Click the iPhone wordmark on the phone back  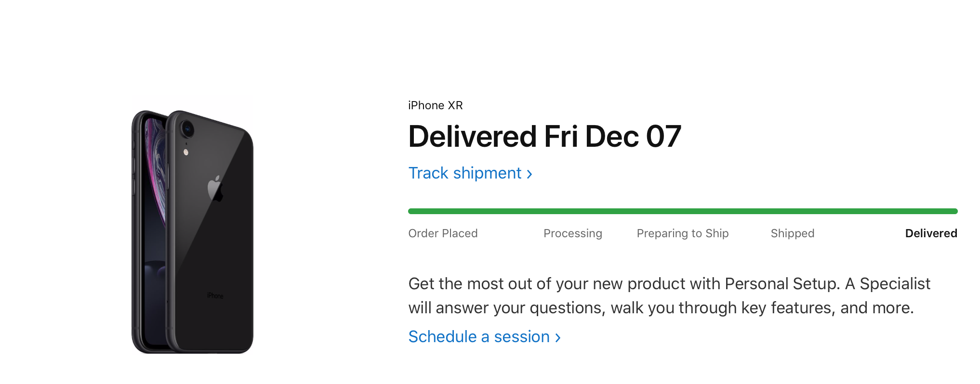(215, 296)
